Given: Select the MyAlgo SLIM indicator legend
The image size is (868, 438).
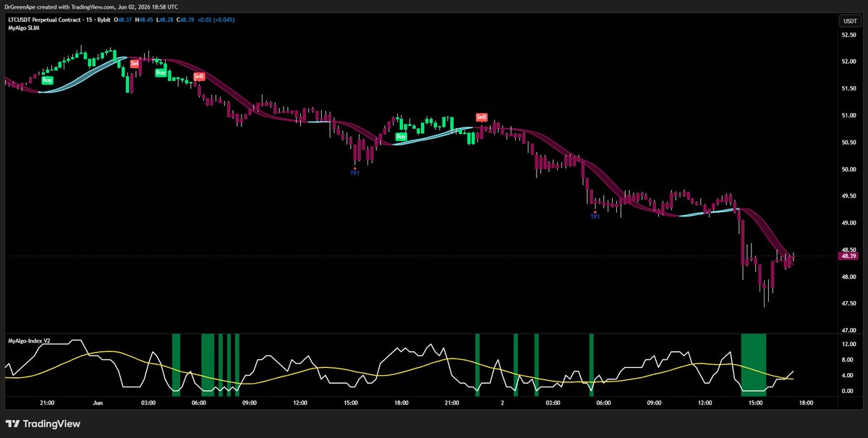Looking at the screenshot, I should [x=24, y=28].
